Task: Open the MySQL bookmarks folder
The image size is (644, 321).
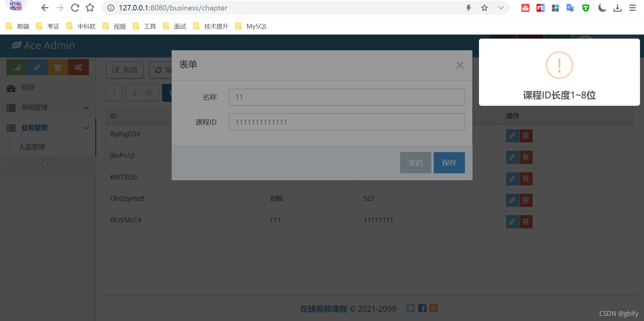Action: pos(251,26)
